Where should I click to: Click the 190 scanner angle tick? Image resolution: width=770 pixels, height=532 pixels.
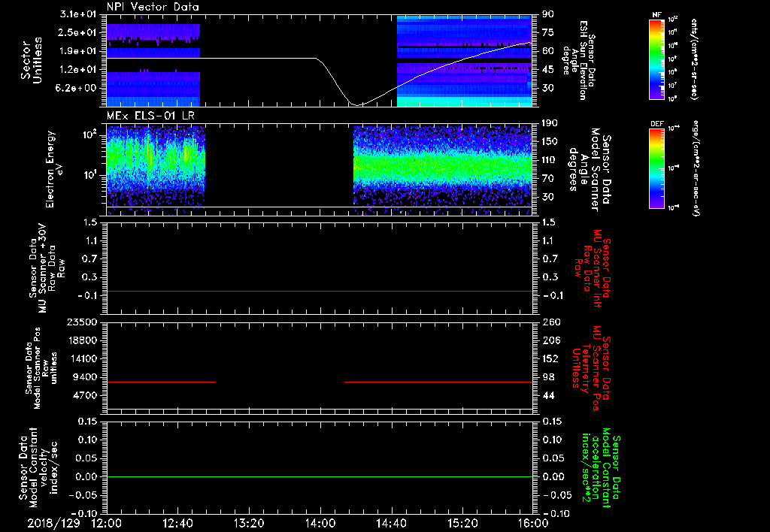pyautogui.click(x=550, y=122)
